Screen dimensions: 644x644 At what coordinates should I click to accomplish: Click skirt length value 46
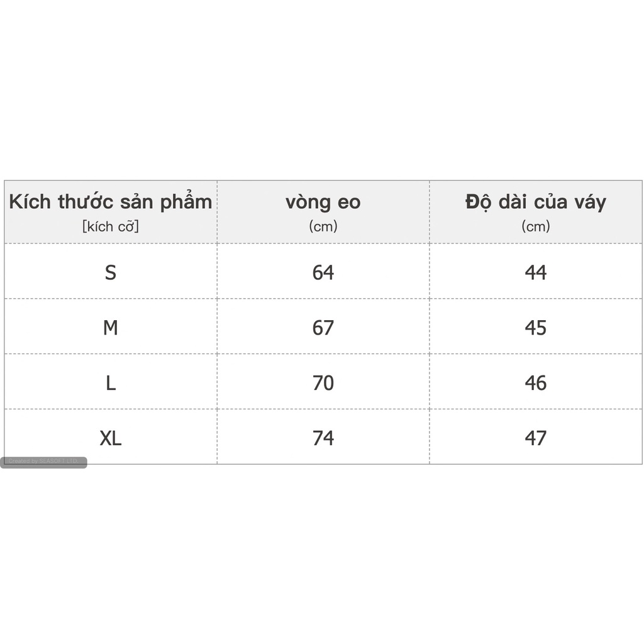[x=536, y=383]
